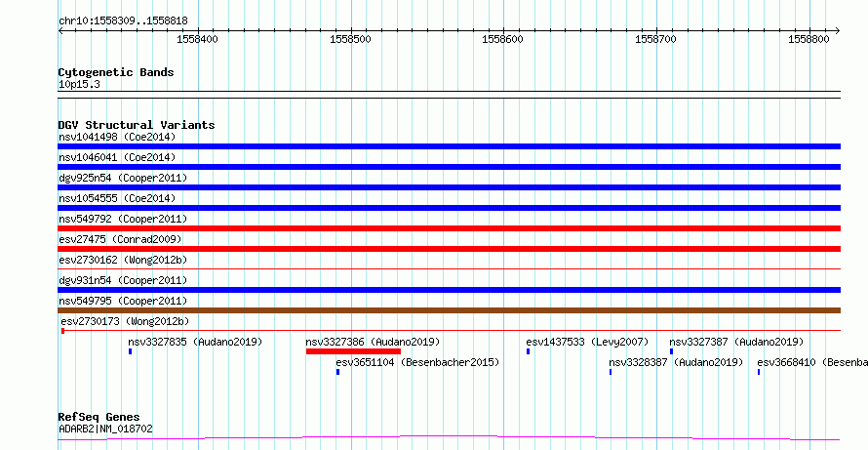868x450 pixels.
Task: Select variant label nsv3328387 (Audano2019)
Action: tap(676, 362)
